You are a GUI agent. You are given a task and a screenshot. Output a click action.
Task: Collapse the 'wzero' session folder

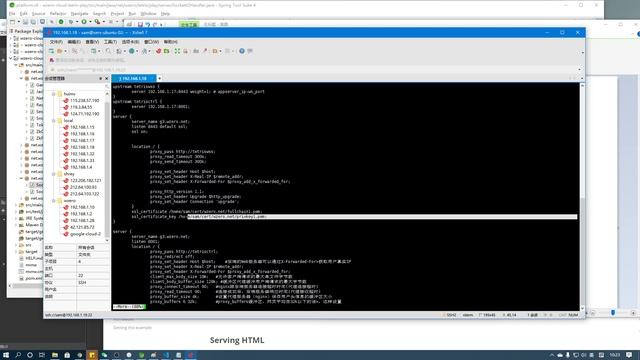point(53,201)
